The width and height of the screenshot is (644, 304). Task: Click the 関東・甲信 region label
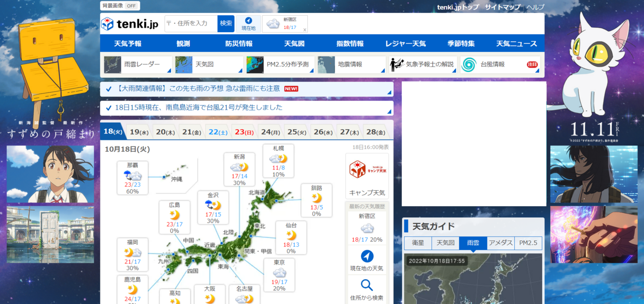coord(258,251)
